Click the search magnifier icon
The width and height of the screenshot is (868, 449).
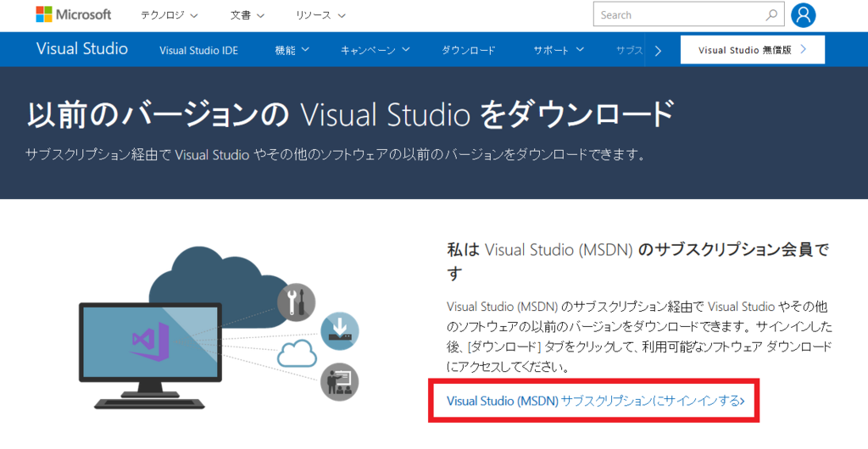771,15
